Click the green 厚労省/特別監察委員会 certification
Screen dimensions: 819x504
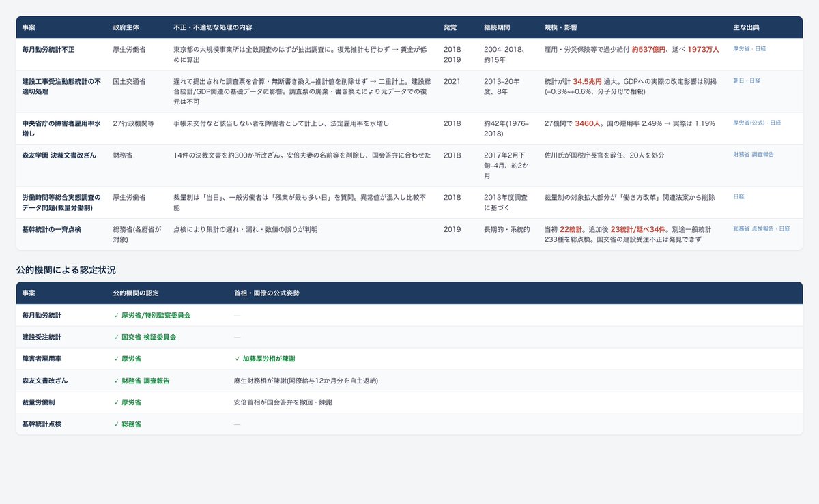coord(152,316)
